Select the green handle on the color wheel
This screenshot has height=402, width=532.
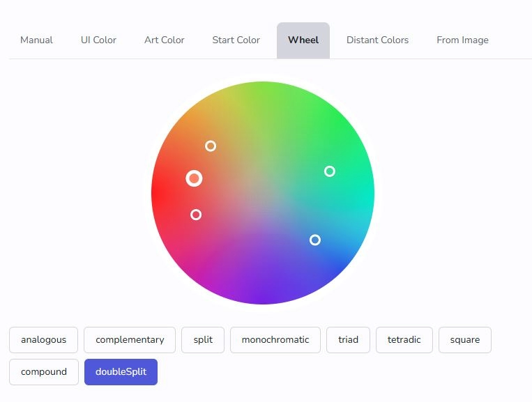click(x=329, y=171)
